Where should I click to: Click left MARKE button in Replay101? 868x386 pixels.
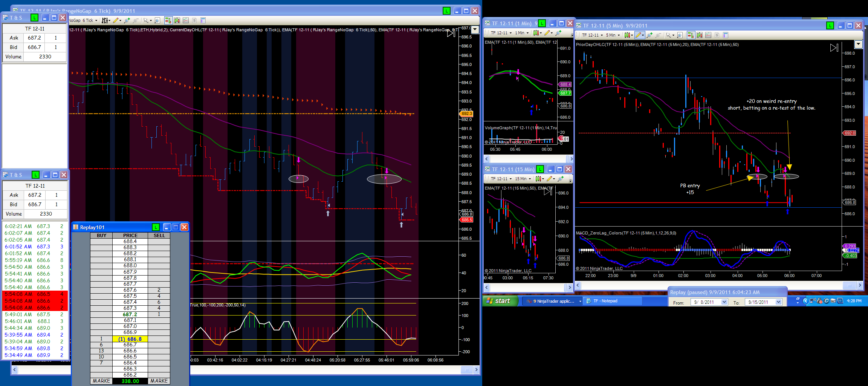point(101,381)
